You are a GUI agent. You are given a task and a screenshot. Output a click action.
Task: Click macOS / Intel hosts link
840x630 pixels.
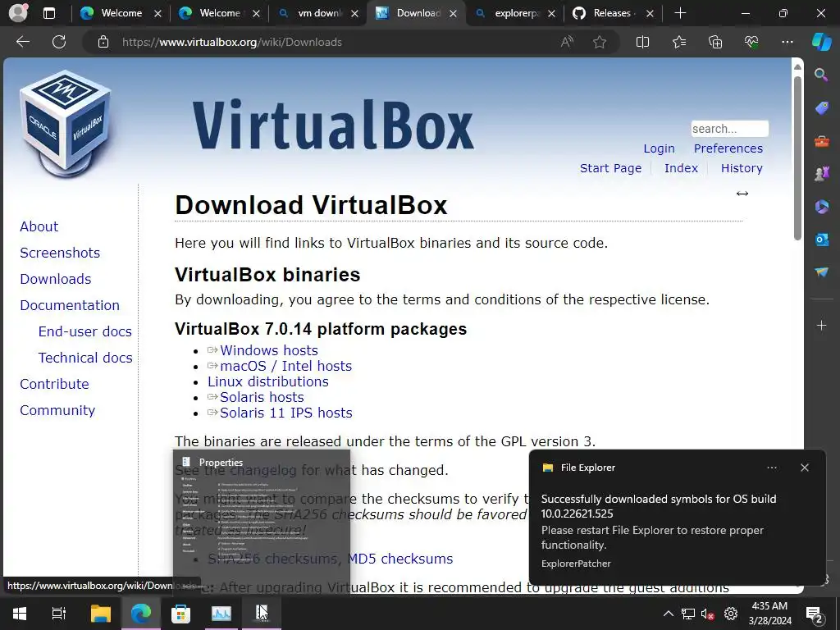click(x=286, y=366)
